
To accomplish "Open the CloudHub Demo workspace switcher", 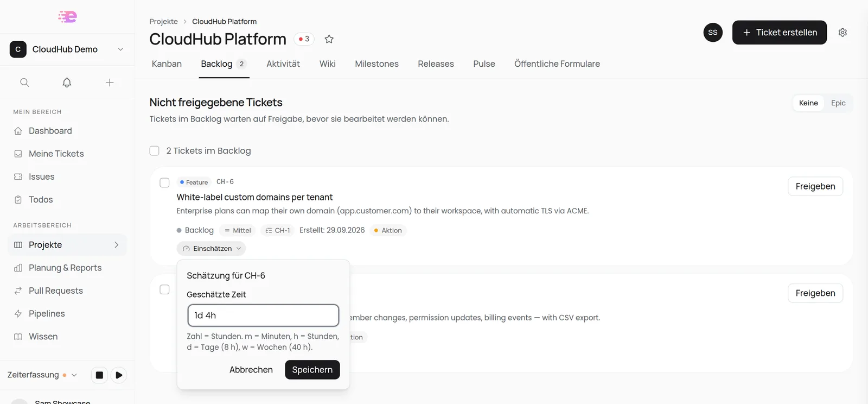I will pyautogui.click(x=67, y=49).
